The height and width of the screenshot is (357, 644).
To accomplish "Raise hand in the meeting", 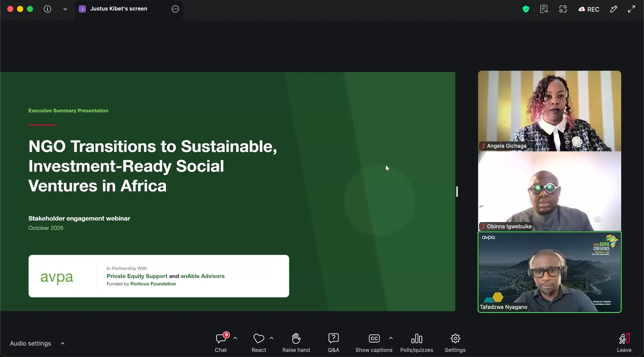I will (296, 343).
